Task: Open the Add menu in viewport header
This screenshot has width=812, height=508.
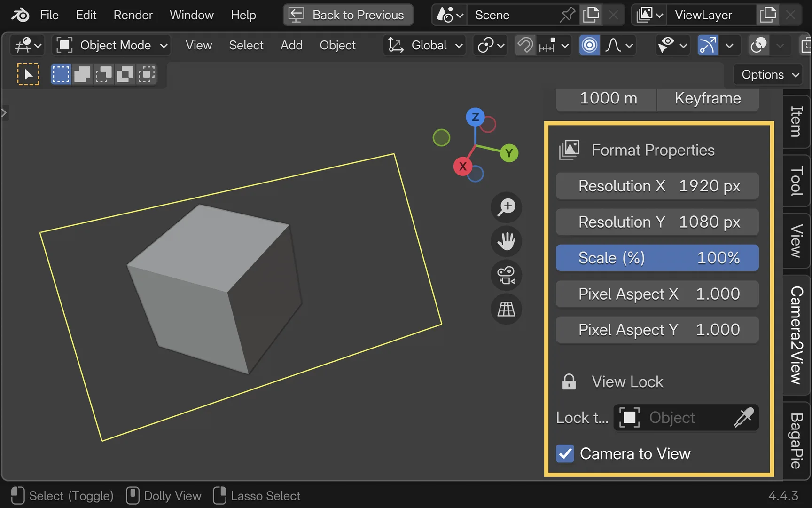Action: pos(291,46)
